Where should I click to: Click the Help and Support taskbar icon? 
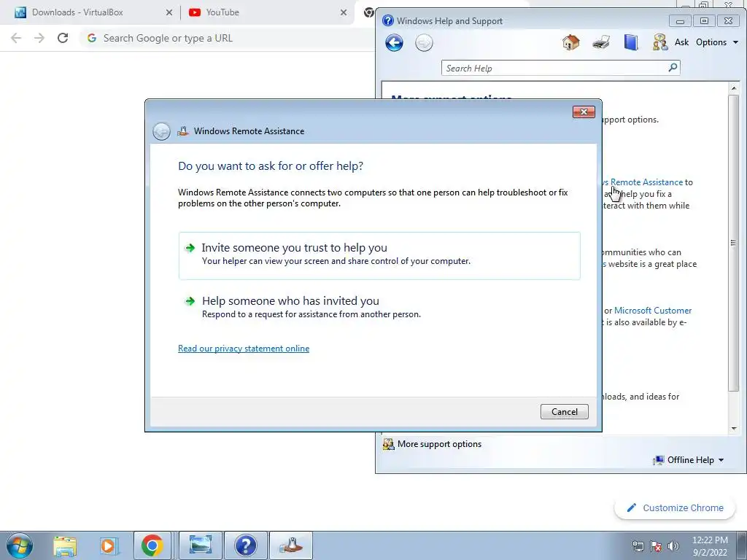245,545
